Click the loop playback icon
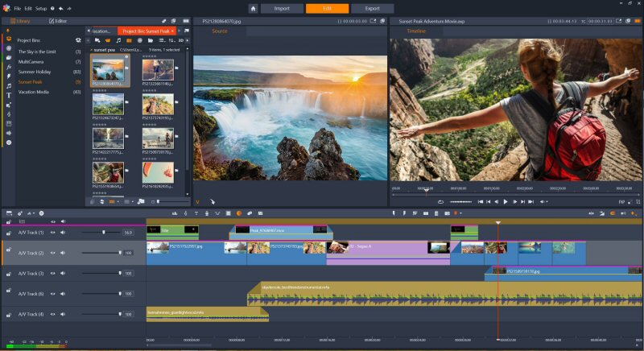644x351 pixels. coord(440,201)
